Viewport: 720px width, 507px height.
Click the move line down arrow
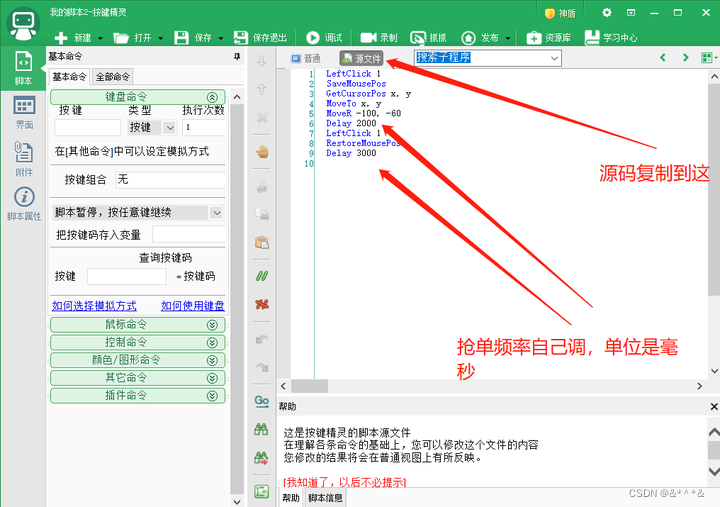(x=262, y=61)
